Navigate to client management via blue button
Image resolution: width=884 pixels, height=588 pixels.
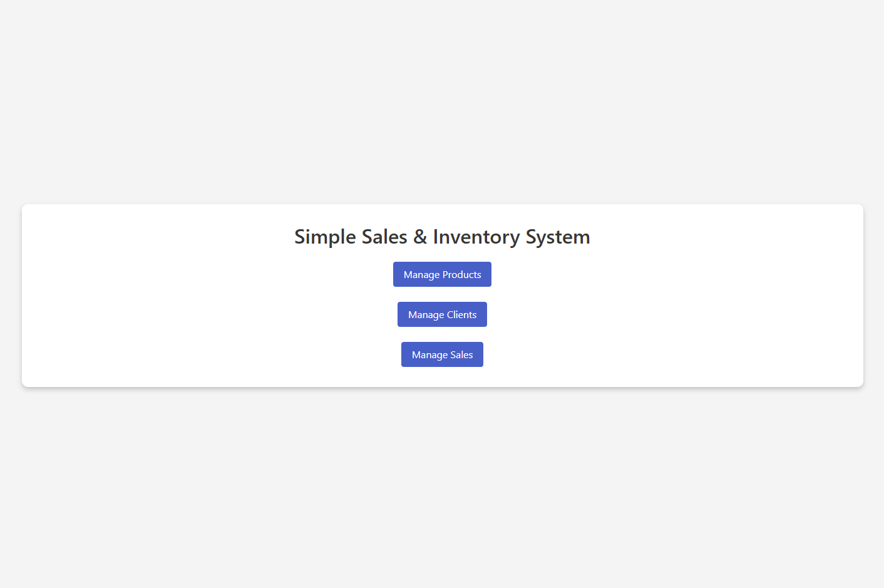pyautogui.click(x=442, y=314)
